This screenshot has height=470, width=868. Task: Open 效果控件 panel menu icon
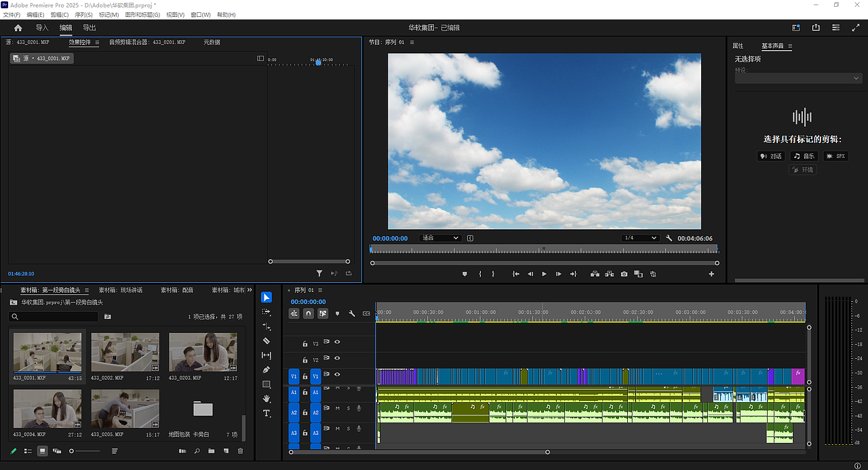click(97, 42)
